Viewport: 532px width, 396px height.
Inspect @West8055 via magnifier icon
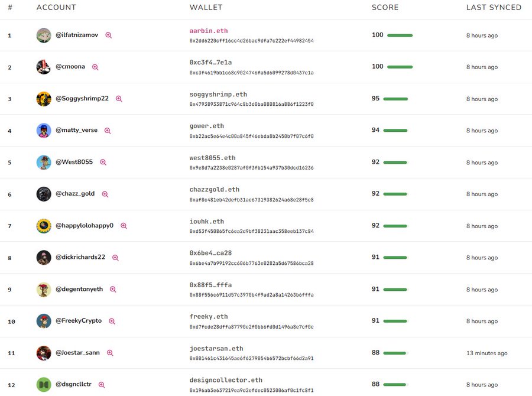(x=103, y=162)
